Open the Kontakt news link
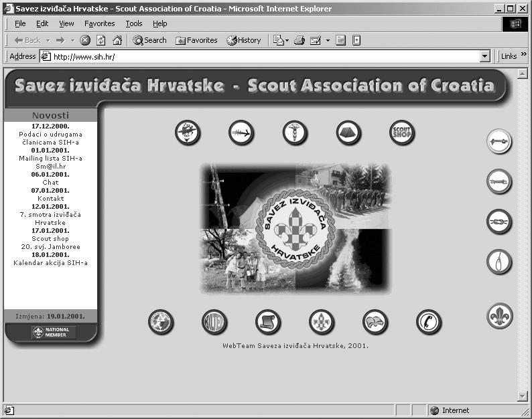 (x=50, y=198)
